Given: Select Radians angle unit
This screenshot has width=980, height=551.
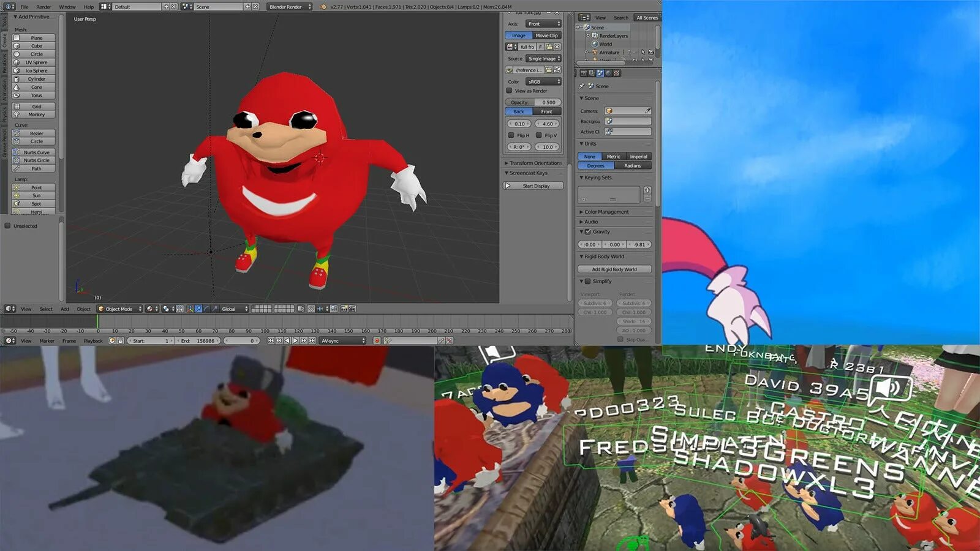Looking at the screenshot, I should coord(633,166).
